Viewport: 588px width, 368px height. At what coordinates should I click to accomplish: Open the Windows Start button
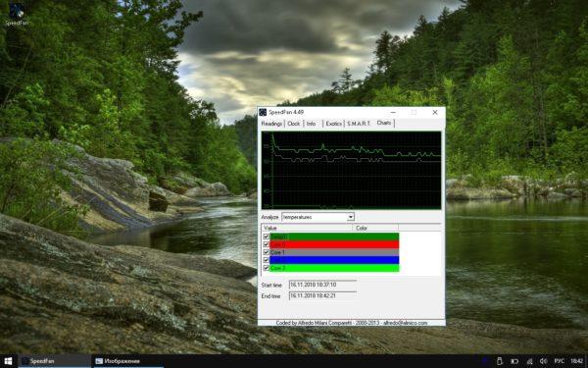[8, 361]
